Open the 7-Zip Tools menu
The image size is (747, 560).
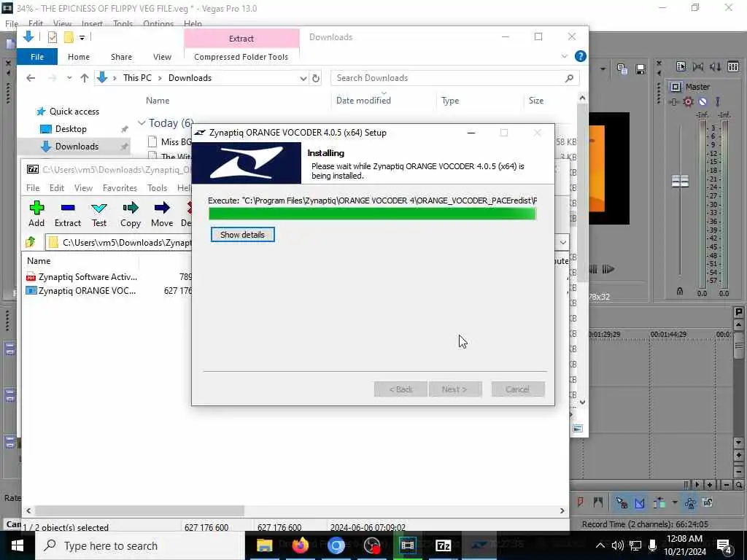[157, 188]
